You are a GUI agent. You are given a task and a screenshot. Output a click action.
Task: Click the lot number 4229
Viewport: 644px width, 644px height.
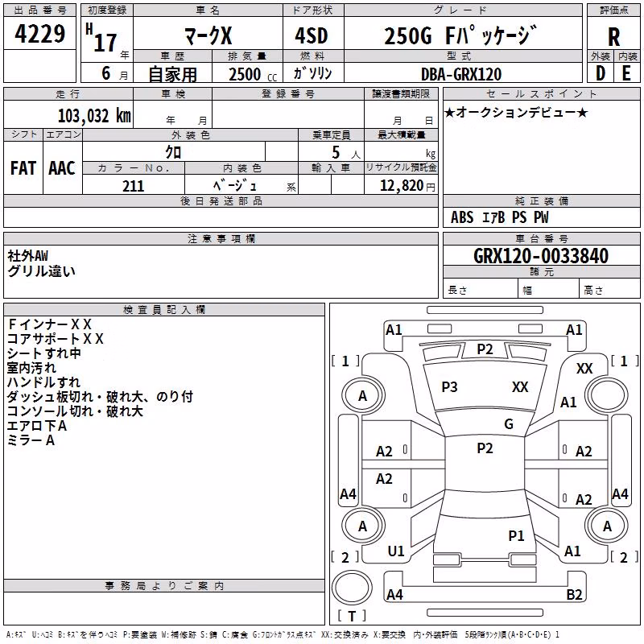tap(39, 34)
